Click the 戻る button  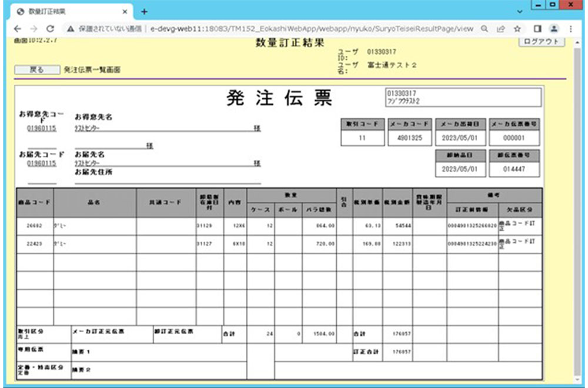point(36,70)
